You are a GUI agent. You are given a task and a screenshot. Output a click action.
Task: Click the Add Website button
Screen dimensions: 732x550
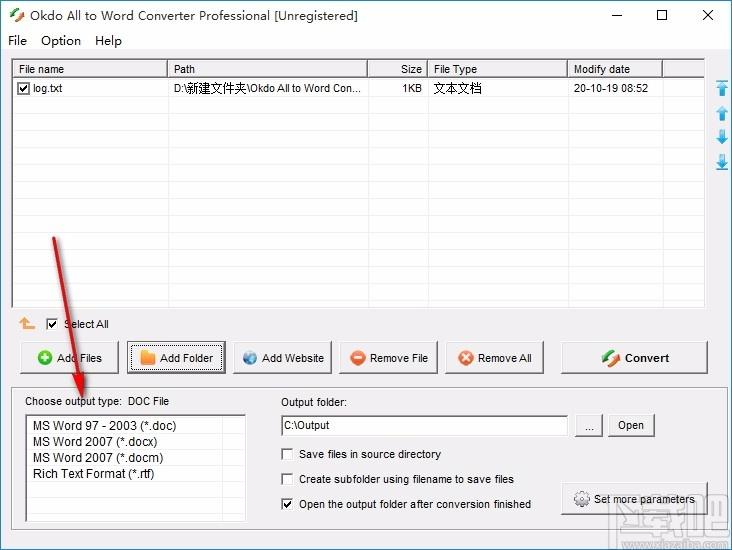[282, 358]
